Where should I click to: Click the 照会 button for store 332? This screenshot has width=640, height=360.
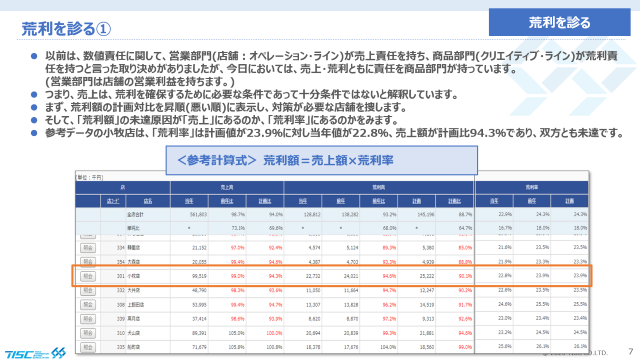(x=88, y=291)
